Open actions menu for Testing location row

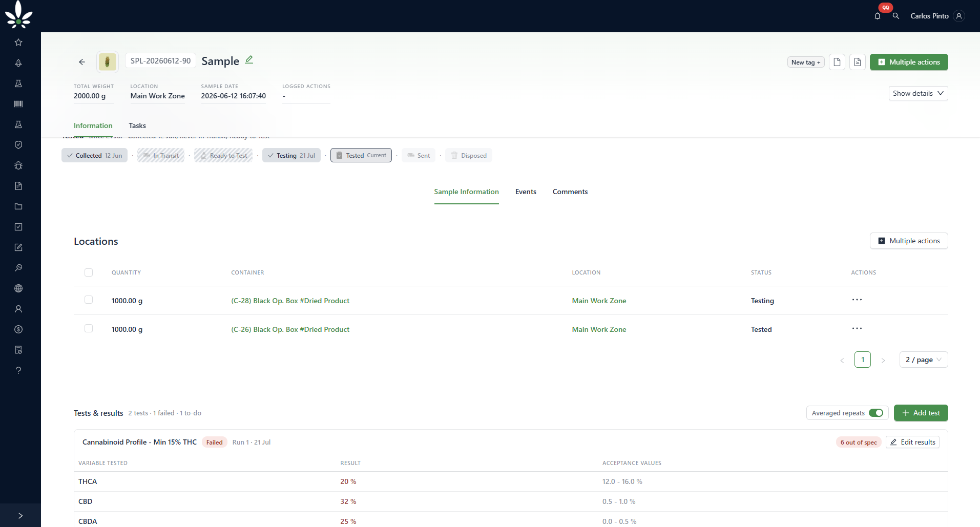(x=857, y=300)
